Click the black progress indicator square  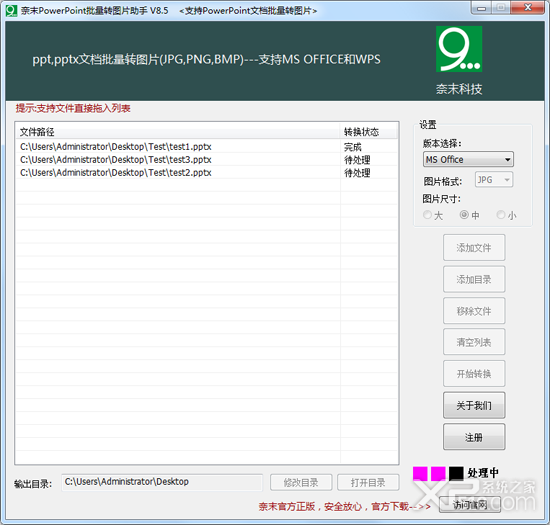point(456,473)
